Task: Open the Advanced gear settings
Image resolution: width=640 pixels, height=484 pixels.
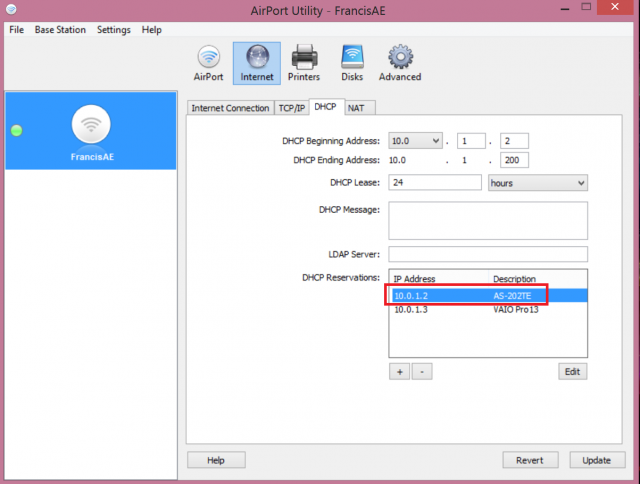Action: (400, 64)
